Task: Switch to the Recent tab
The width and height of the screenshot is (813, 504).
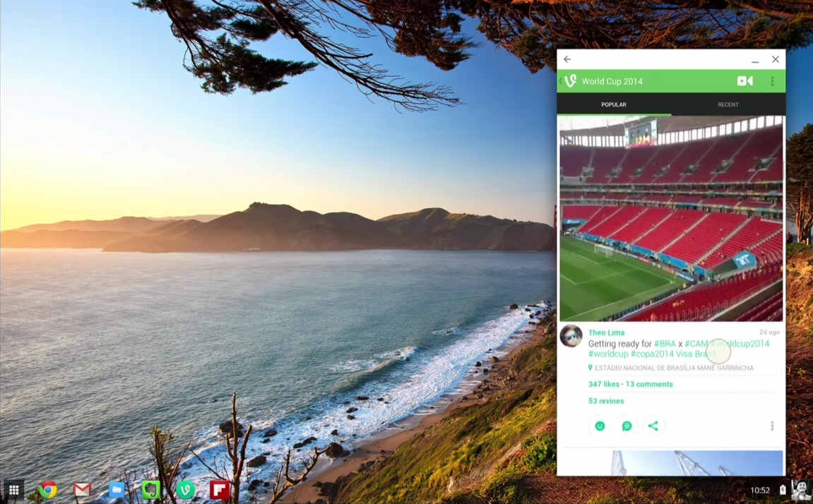Action: [728, 104]
